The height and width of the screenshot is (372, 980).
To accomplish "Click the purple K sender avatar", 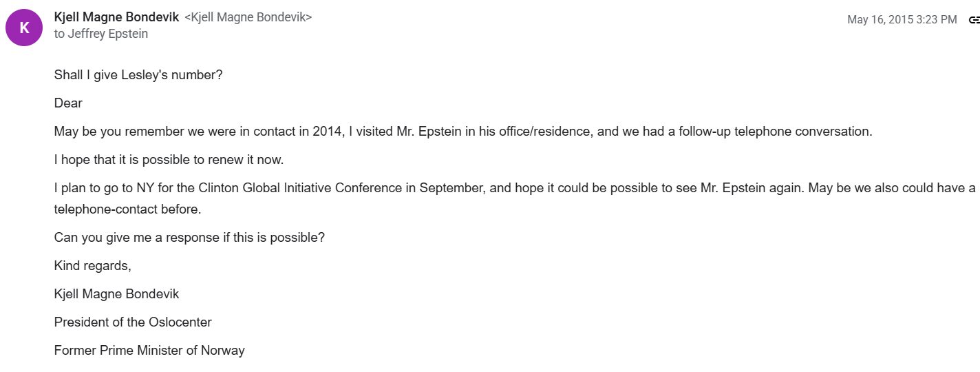I will (24, 28).
